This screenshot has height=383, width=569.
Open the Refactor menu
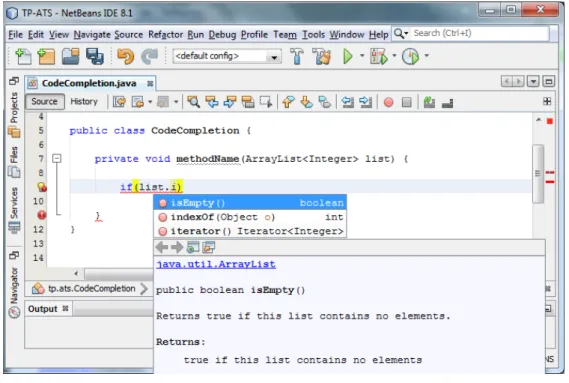point(165,34)
